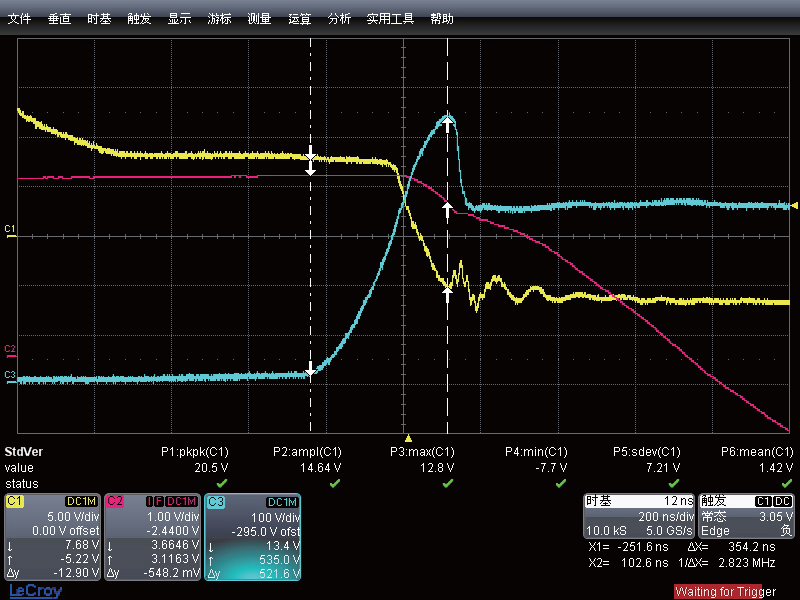The height and width of the screenshot is (600, 800).
Task: Click the StdVer label
Action: click(23, 452)
